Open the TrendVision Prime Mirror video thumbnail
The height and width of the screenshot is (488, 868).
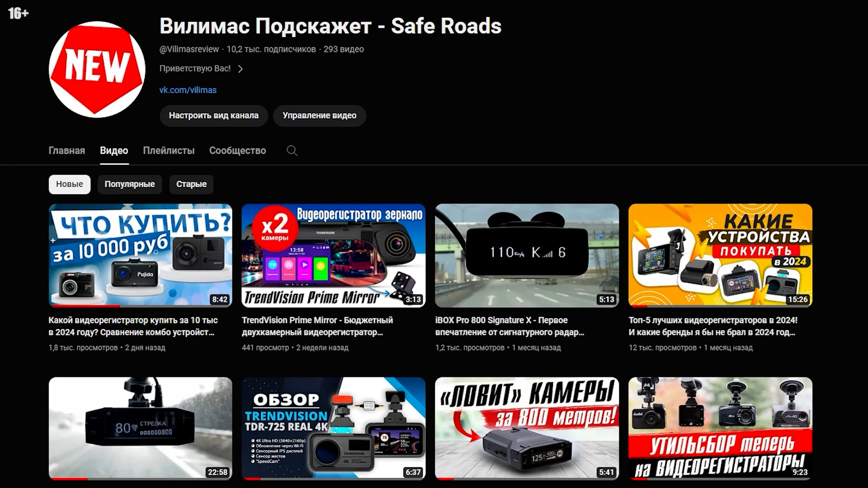[334, 255]
